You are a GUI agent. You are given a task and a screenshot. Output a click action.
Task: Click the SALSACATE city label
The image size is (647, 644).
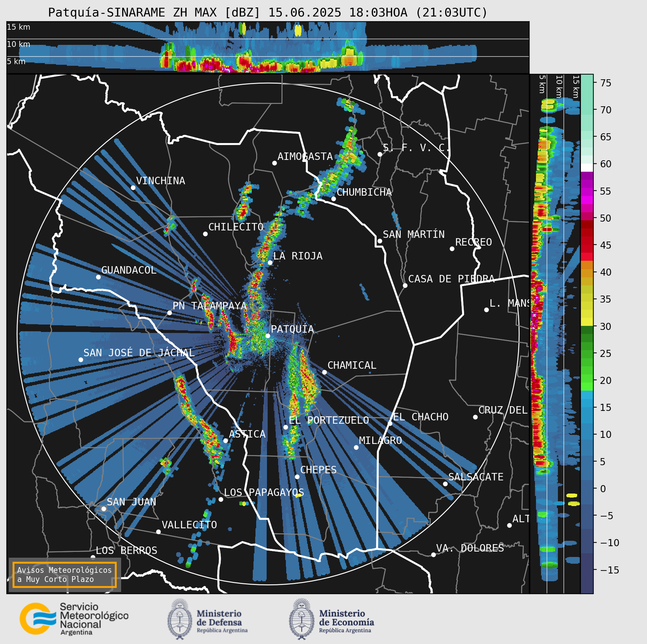tap(476, 477)
